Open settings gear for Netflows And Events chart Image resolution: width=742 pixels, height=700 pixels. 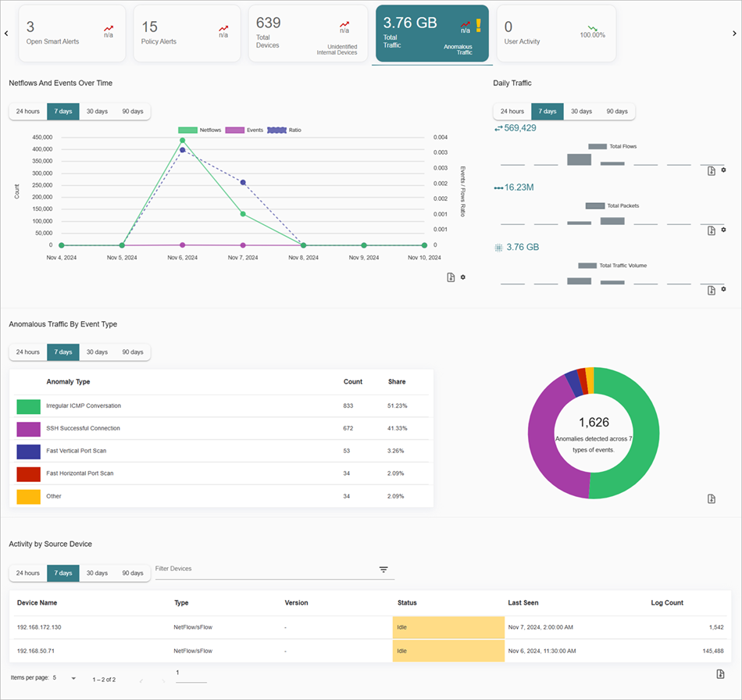point(462,277)
